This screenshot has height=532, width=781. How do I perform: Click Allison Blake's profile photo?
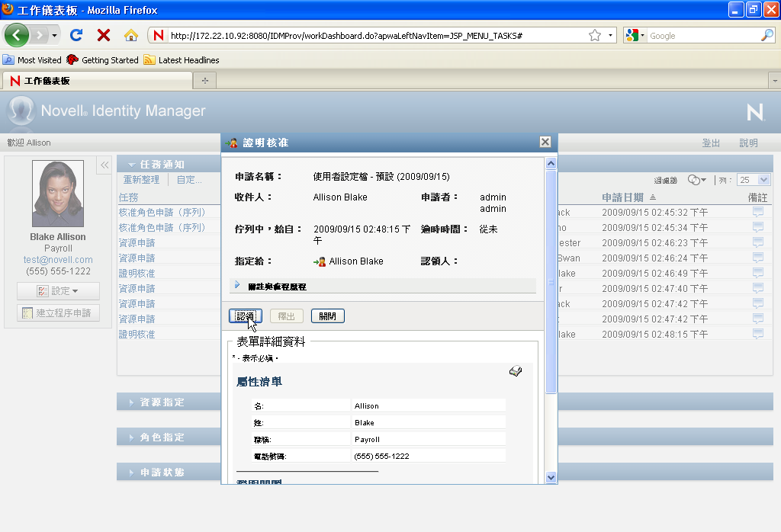(58, 194)
